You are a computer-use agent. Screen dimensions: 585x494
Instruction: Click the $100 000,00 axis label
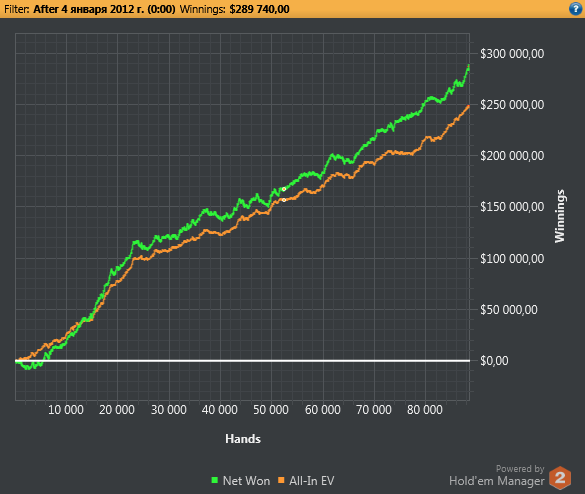[512, 259]
